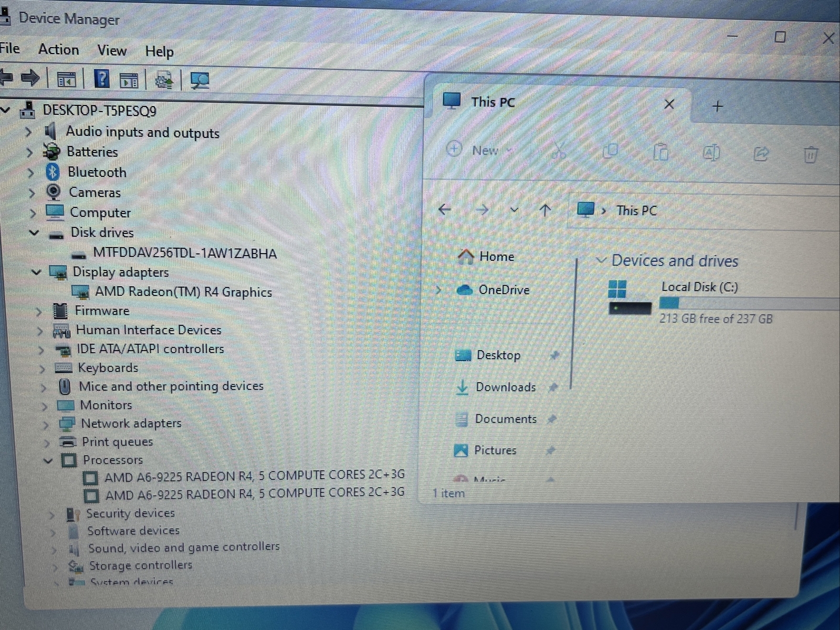Image resolution: width=840 pixels, height=630 pixels.
Task: Open Home in the Explorer sidebar
Action: [486, 256]
